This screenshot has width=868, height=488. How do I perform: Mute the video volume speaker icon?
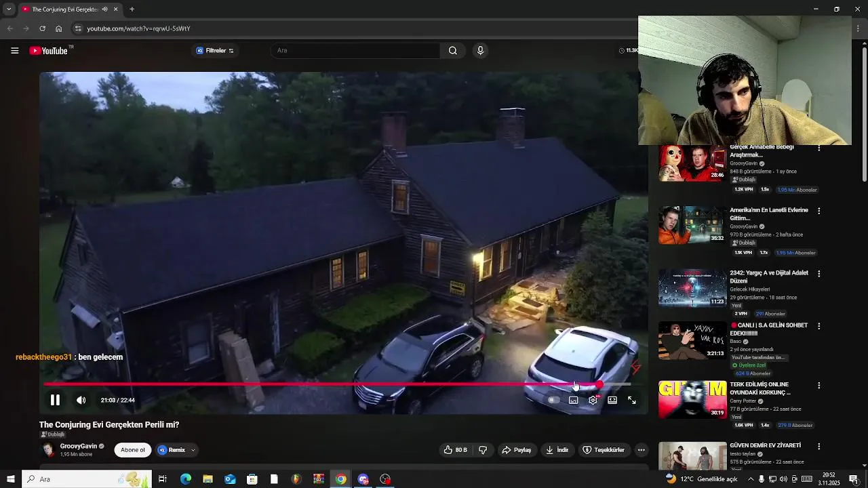coord(81,400)
